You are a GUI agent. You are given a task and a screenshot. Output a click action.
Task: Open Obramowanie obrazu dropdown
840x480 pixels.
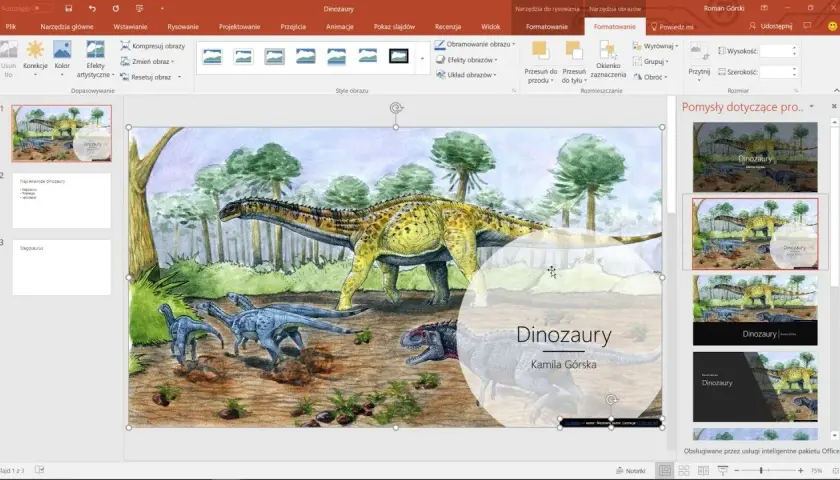coord(475,44)
